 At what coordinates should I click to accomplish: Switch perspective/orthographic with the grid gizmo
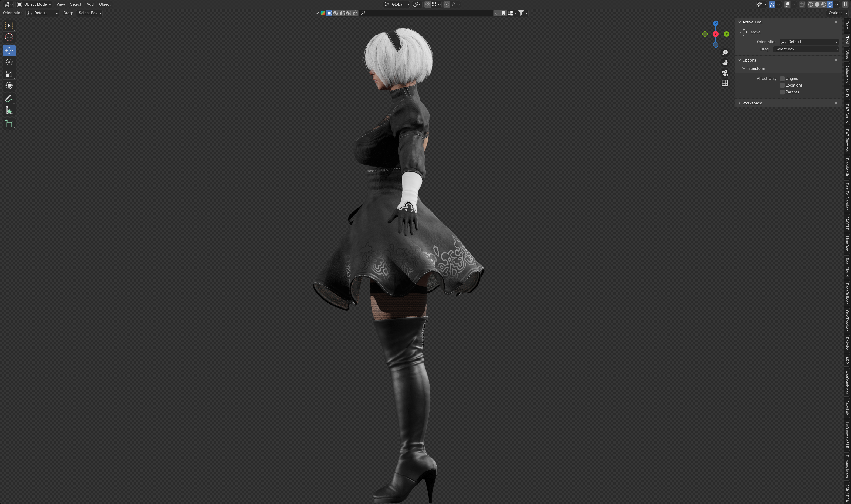click(x=725, y=83)
